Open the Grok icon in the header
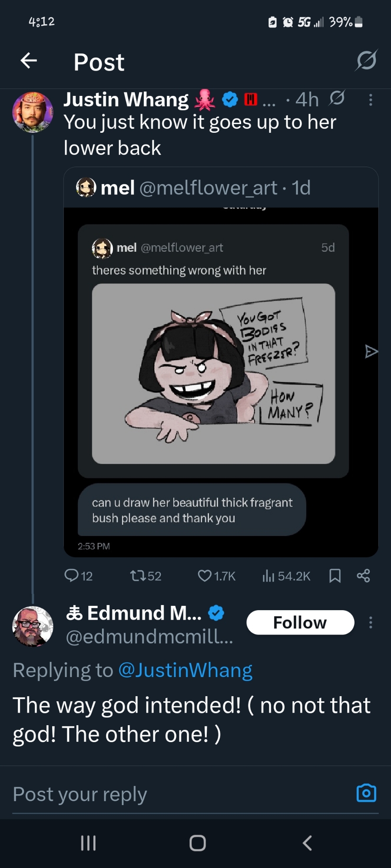Viewport: 391px width, 868px height. (366, 60)
